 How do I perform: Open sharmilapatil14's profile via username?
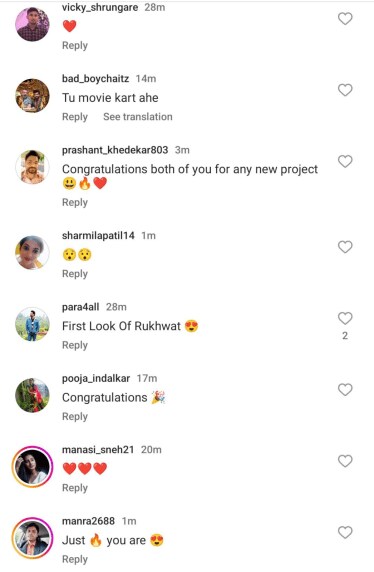[x=98, y=236]
